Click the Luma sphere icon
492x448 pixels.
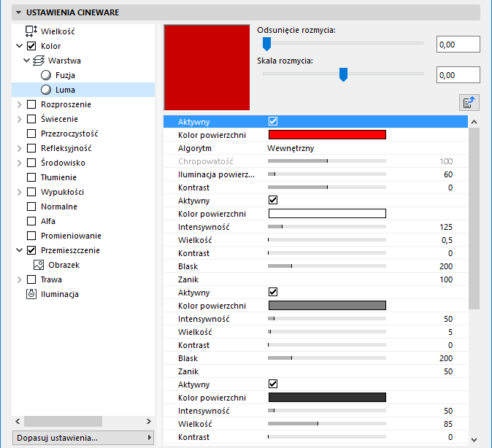46,90
